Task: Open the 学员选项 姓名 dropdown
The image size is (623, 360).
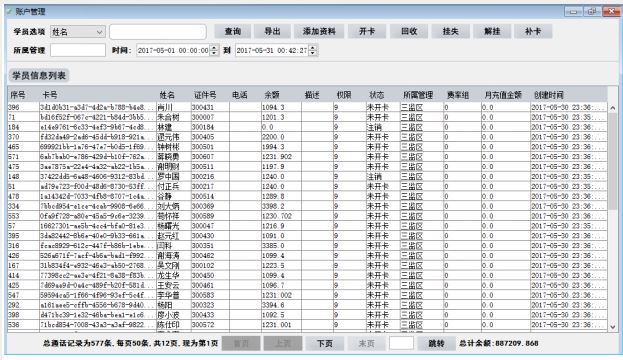Action: 78,32
